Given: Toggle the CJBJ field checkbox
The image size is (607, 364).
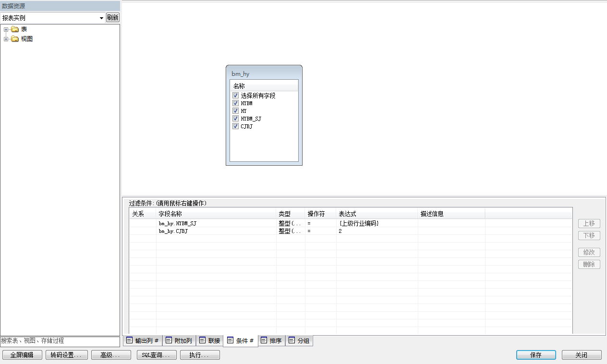Looking at the screenshot, I should (x=235, y=126).
